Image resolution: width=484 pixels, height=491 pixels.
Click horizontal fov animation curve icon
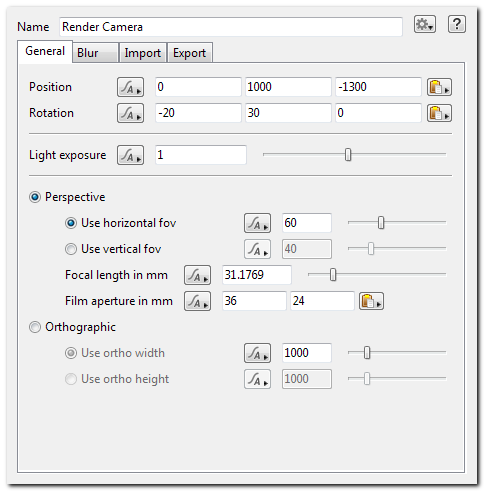[x=257, y=223]
